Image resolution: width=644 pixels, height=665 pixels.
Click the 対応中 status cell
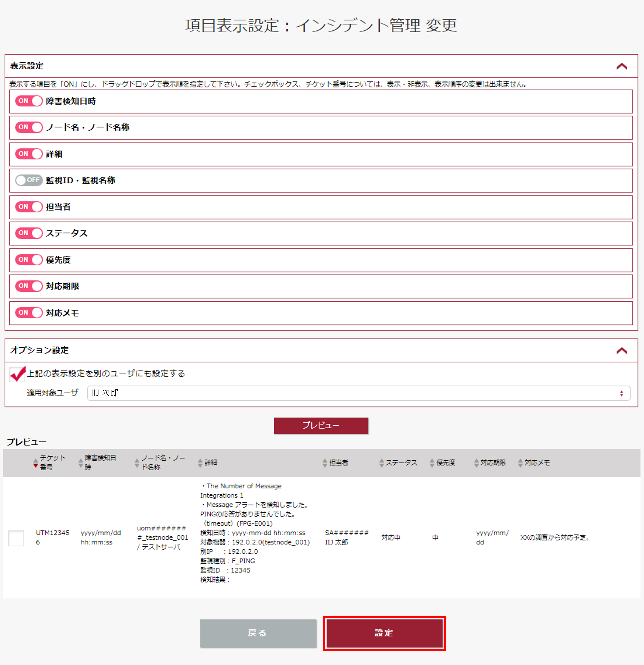point(391,538)
